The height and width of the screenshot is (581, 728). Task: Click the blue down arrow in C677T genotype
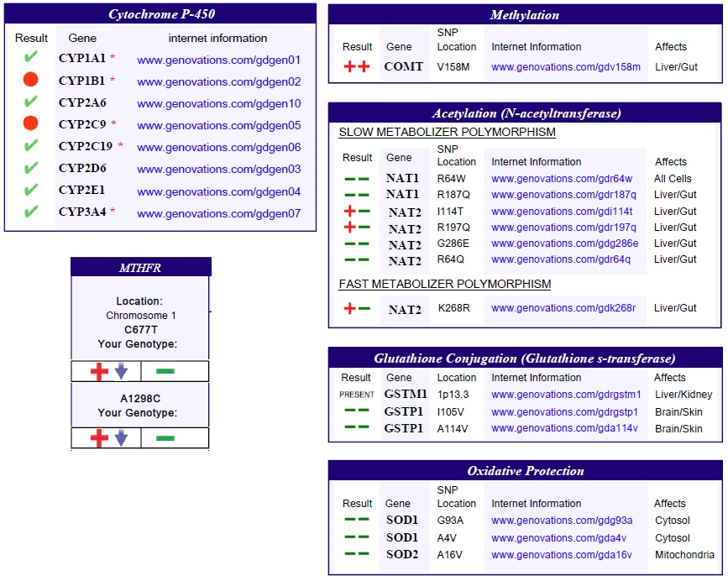point(121,371)
